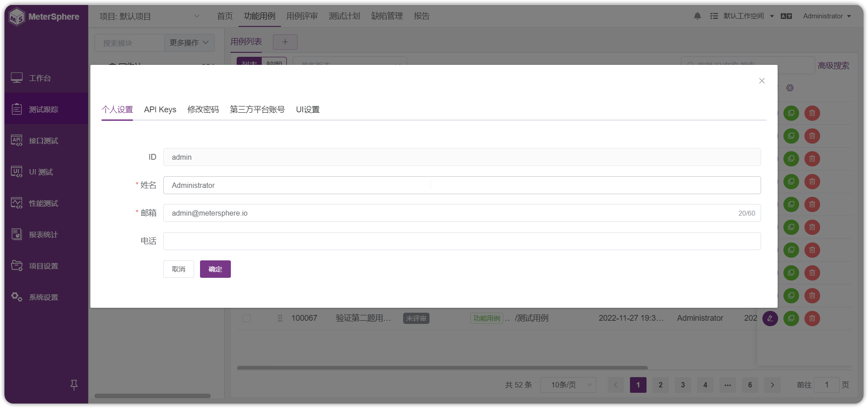This screenshot has height=408, width=868.
Task: Open 项目设置 project settings
Action: tap(46, 266)
